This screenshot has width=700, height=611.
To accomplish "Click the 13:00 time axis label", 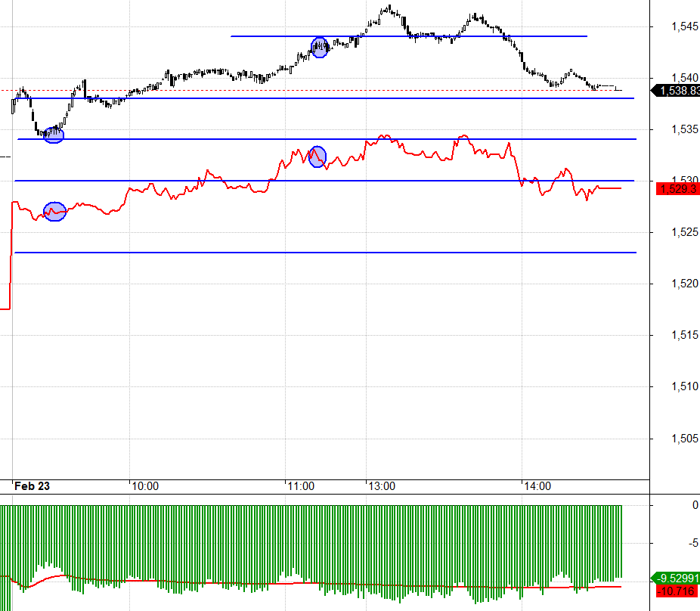I will [x=382, y=486].
